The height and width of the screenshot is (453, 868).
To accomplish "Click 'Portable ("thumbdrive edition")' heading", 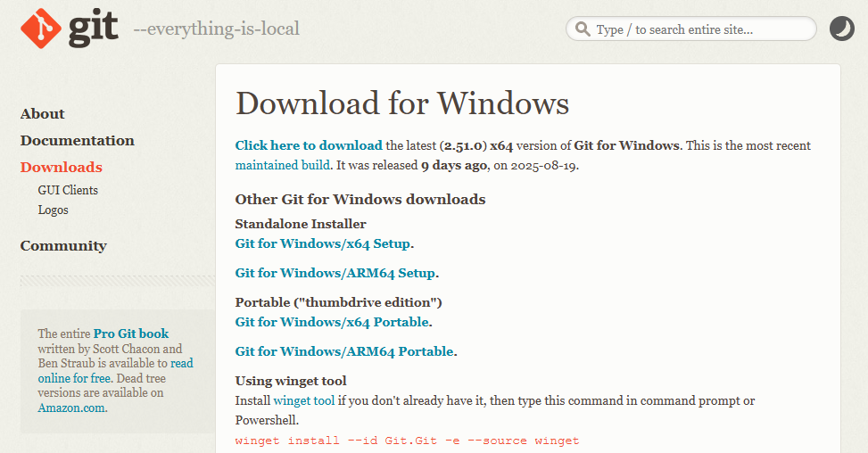I will (x=339, y=302).
